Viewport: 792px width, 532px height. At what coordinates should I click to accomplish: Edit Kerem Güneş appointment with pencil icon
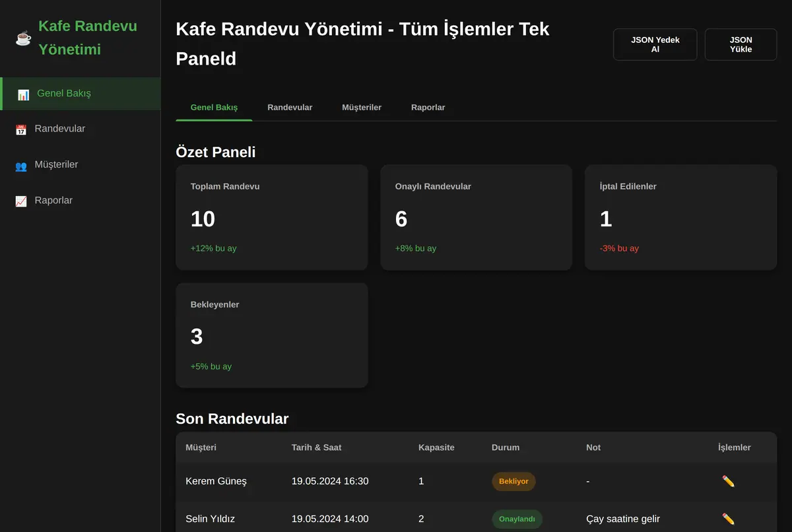[728, 481]
